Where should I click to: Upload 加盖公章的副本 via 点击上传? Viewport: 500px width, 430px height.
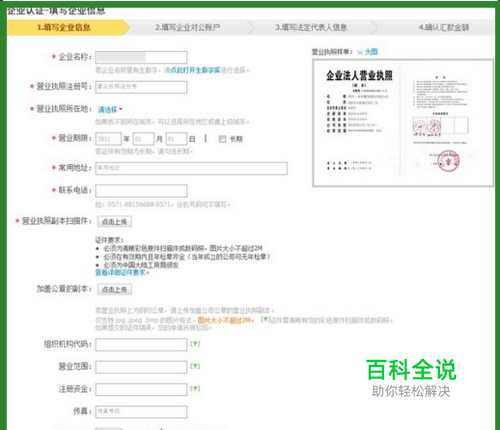point(115,289)
